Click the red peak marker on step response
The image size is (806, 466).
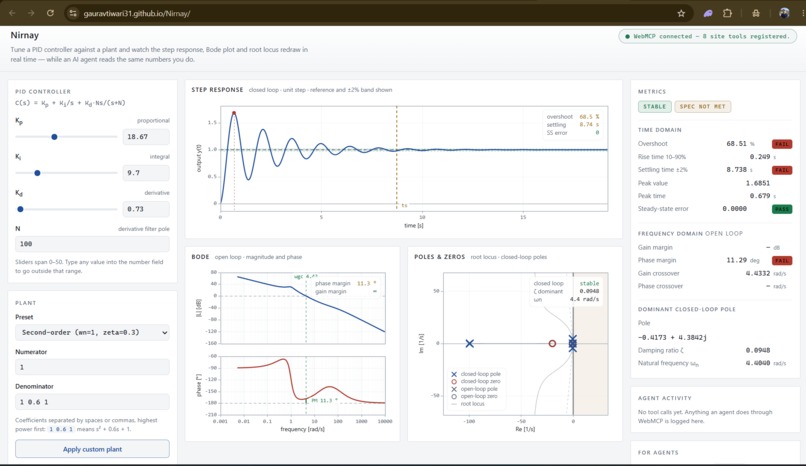click(234, 113)
